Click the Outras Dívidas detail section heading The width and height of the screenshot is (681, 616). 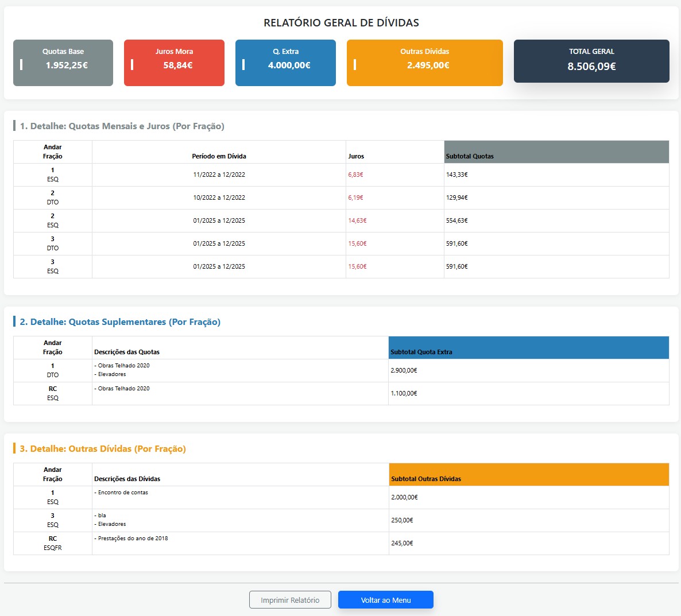coord(103,448)
